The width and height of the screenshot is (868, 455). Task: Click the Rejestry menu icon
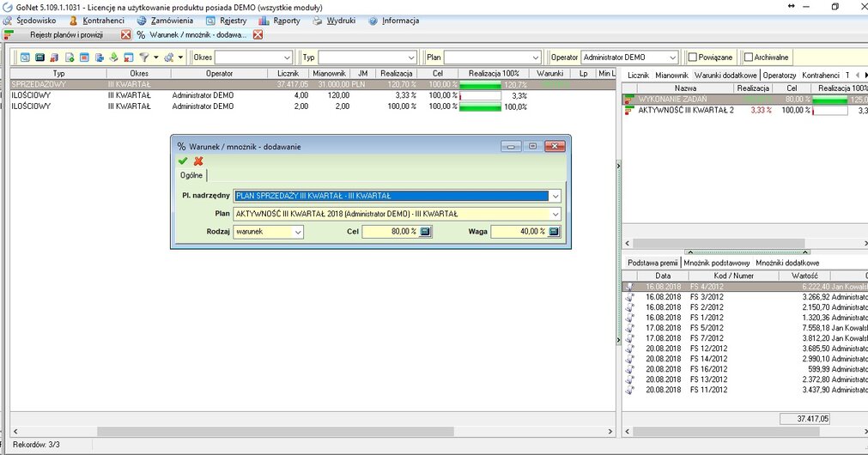210,21
